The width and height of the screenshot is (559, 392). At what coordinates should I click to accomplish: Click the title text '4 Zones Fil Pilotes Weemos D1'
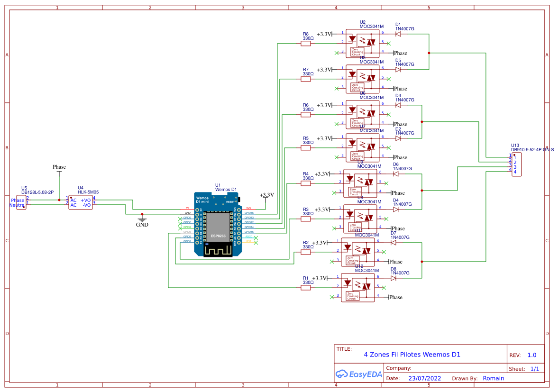(412, 355)
